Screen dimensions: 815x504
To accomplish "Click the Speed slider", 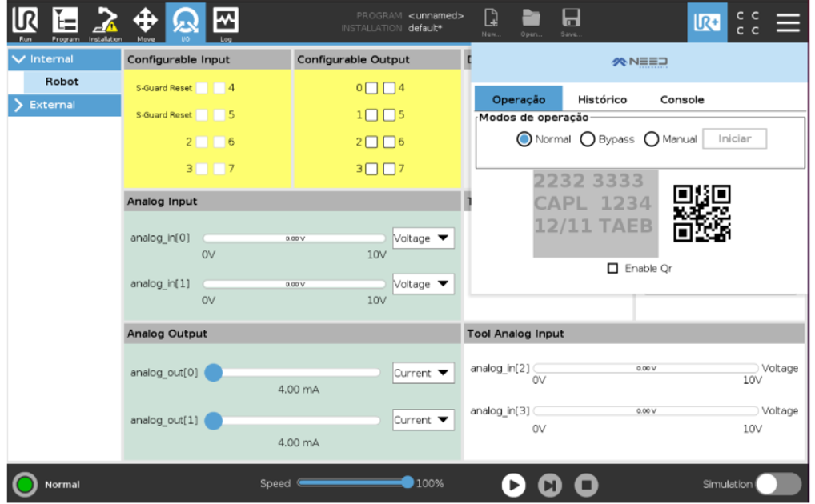I will (x=354, y=483).
